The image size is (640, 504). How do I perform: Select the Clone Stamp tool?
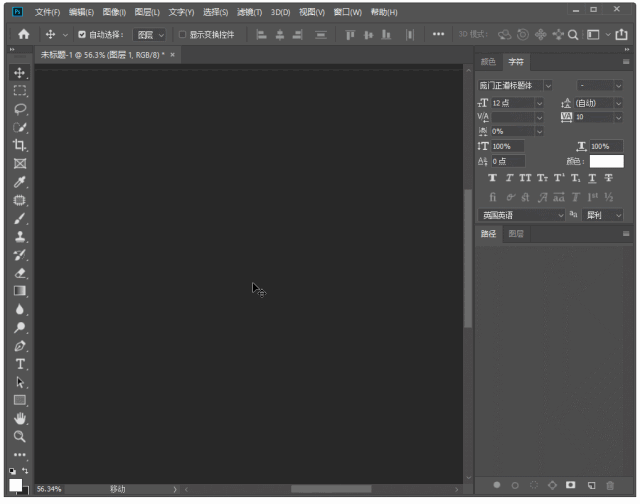(x=19, y=236)
